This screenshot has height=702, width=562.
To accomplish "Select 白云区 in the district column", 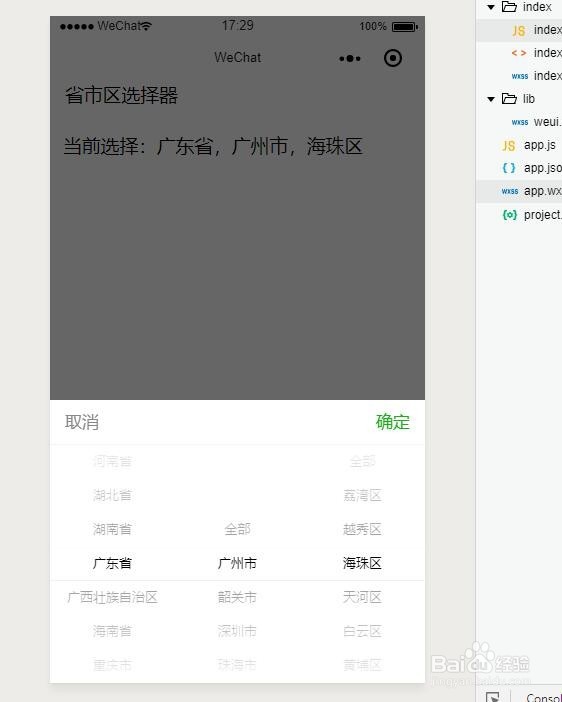I will [x=362, y=631].
